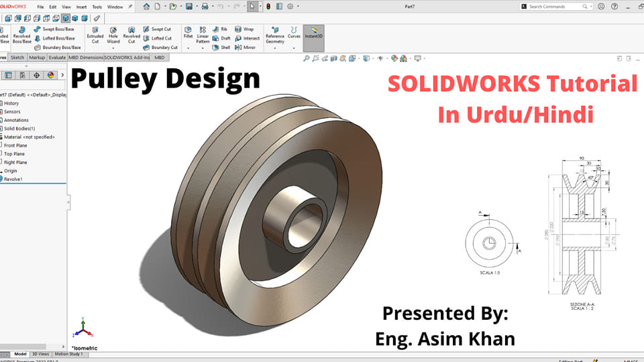
Task: Click the Apply Scene icon
Action: point(403,58)
